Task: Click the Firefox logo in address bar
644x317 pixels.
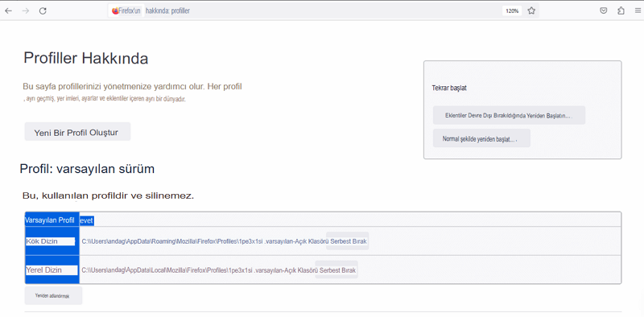Action: [x=115, y=11]
